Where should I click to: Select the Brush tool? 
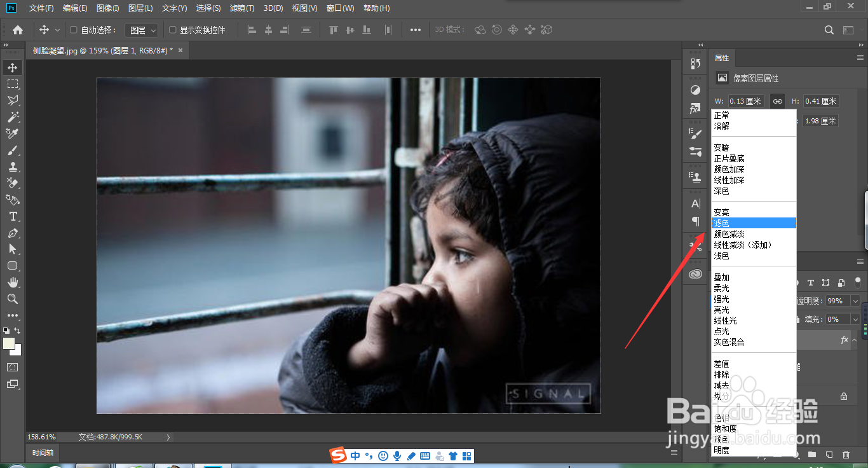click(13, 151)
